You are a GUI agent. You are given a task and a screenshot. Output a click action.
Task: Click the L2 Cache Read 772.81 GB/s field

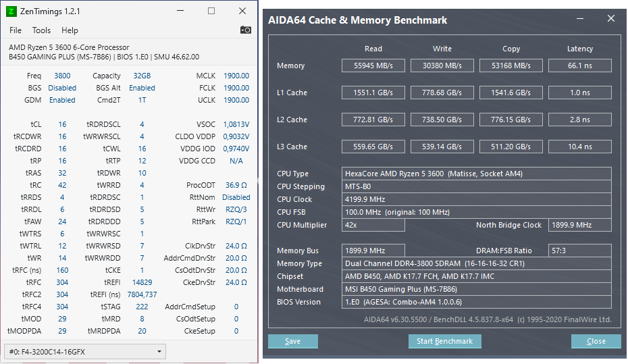pyautogui.click(x=373, y=120)
